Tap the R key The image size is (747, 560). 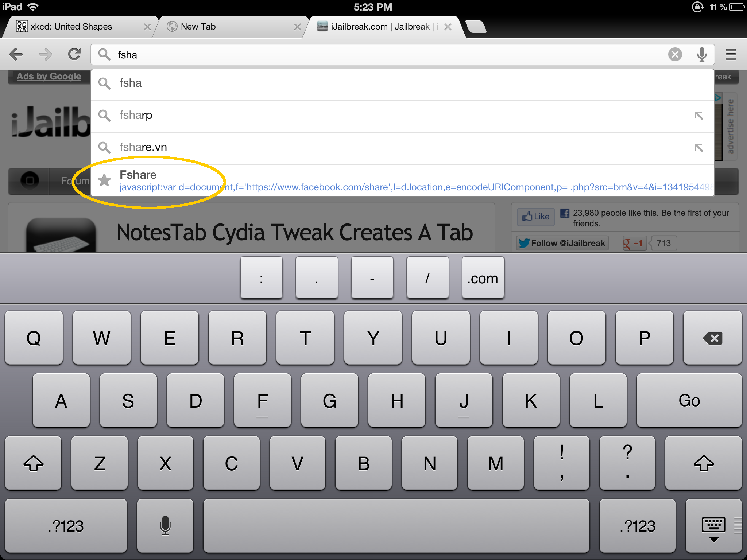pyautogui.click(x=237, y=338)
